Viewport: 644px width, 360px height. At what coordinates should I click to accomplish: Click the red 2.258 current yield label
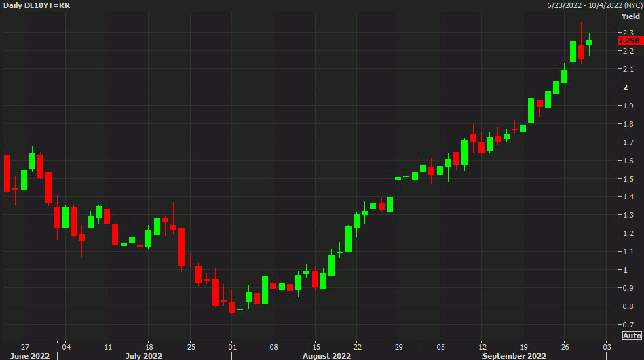630,41
